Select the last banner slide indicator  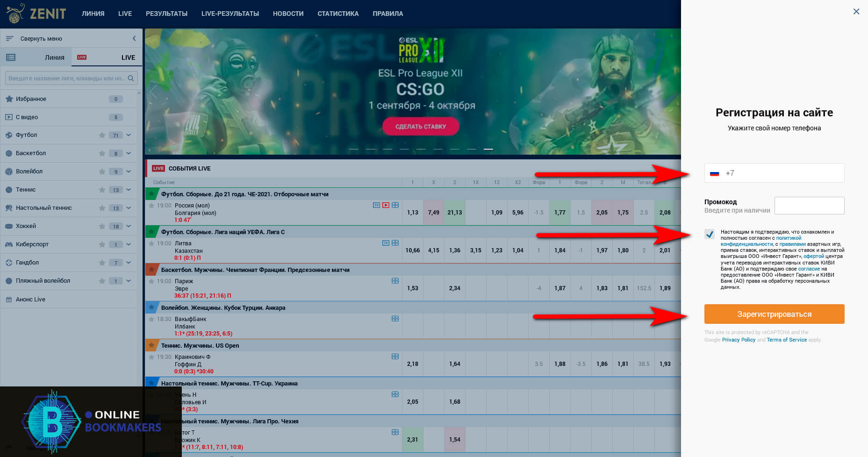tap(488, 149)
